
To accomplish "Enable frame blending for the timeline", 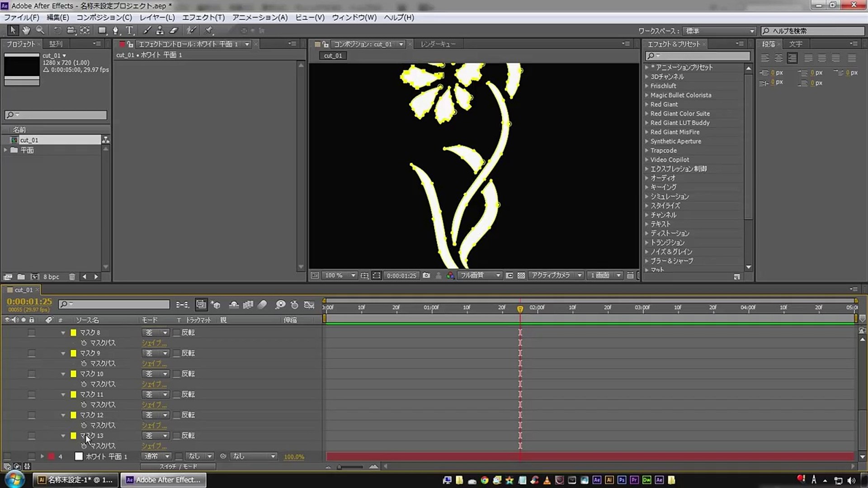I will (x=248, y=305).
